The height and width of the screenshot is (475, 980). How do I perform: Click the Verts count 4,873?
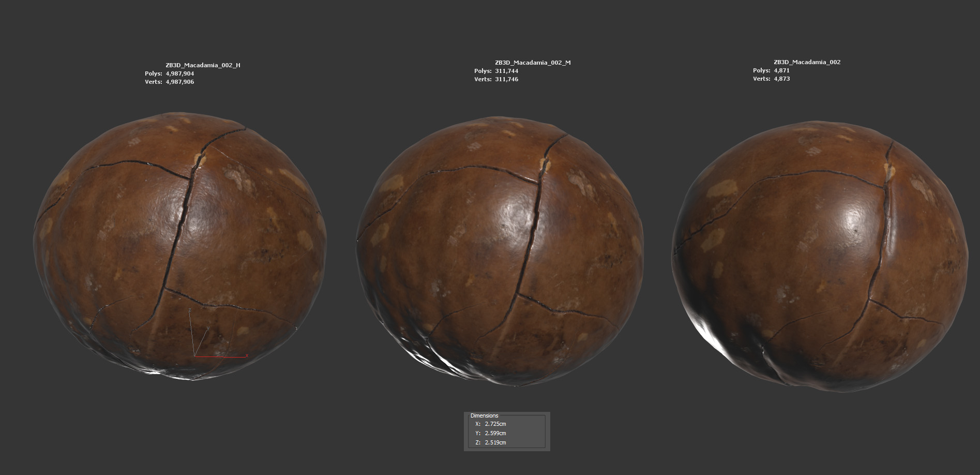(781, 79)
